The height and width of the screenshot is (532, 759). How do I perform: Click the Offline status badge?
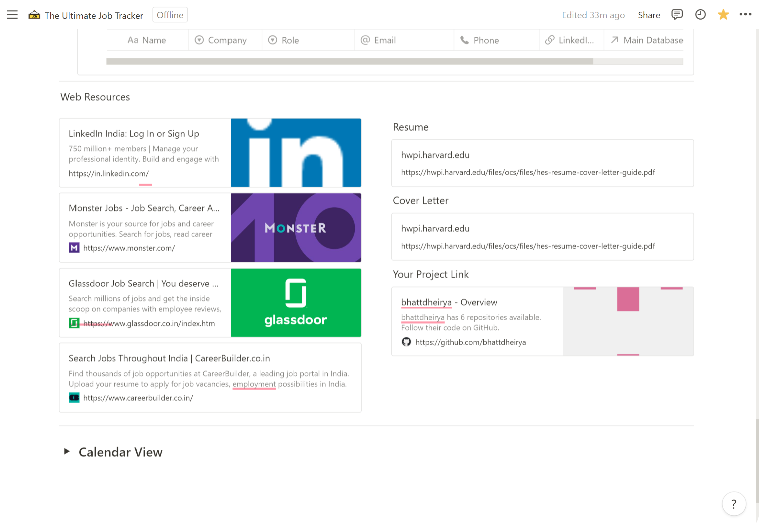pyautogui.click(x=170, y=15)
